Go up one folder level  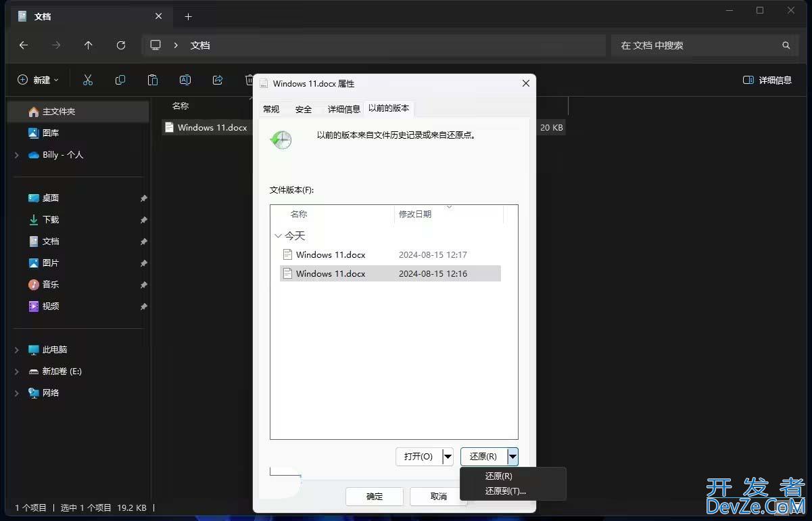pos(89,45)
